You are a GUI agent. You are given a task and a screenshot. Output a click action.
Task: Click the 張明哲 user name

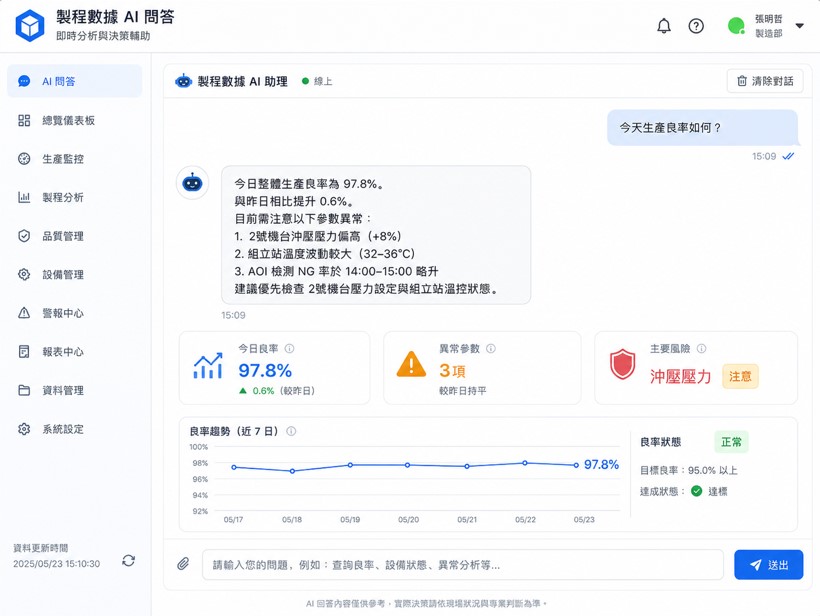click(768, 19)
